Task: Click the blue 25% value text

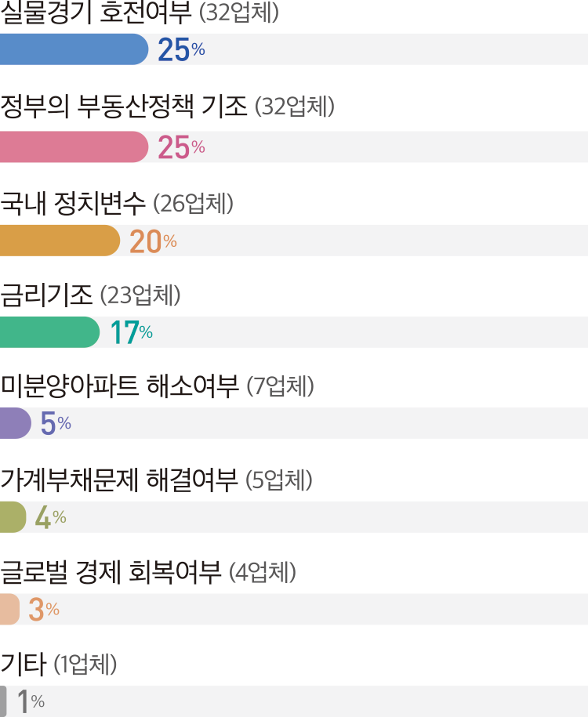Action: (x=181, y=49)
